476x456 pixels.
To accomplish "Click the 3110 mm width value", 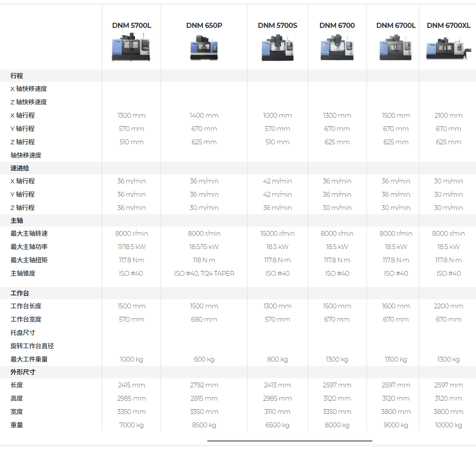I will point(278,412).
